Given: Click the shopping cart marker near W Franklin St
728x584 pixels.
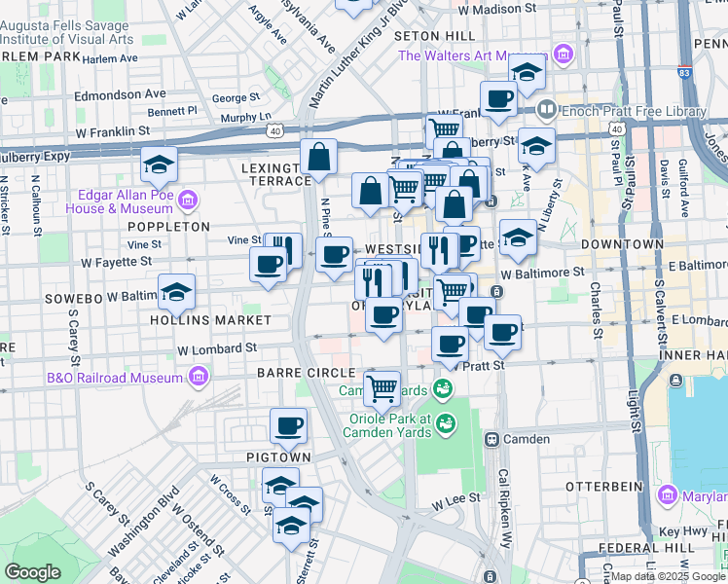Looking at the screenshot, I should pos(445,130).
